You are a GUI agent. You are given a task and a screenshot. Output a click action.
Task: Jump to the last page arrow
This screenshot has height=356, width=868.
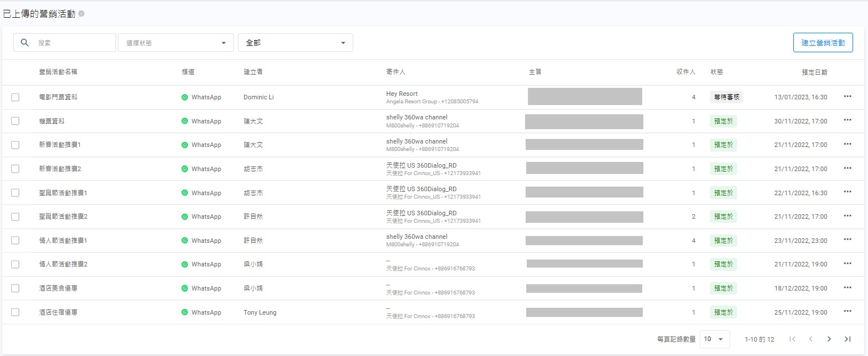coord(847,339)
